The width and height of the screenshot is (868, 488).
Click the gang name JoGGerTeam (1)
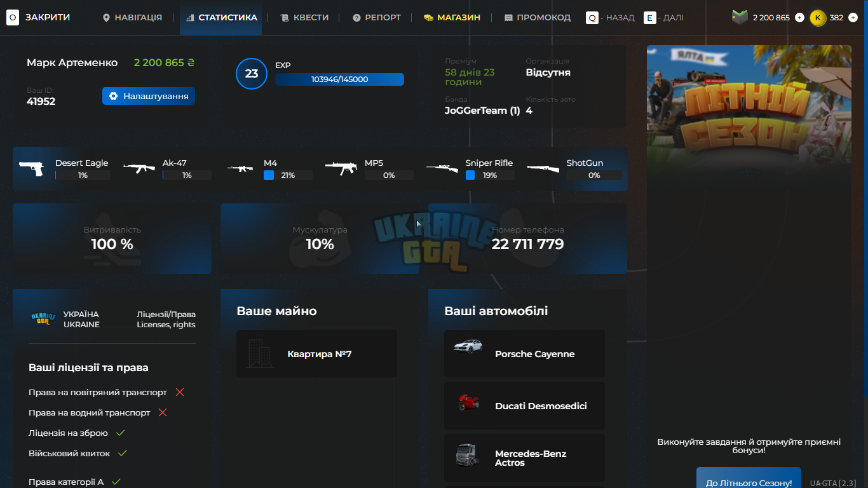(482, 111)
